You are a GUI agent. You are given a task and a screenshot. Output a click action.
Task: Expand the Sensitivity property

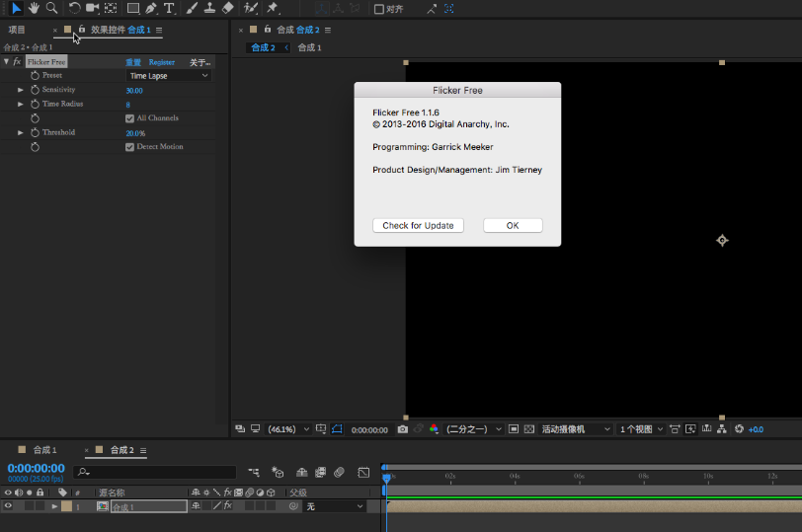click(x=21, y=90)
